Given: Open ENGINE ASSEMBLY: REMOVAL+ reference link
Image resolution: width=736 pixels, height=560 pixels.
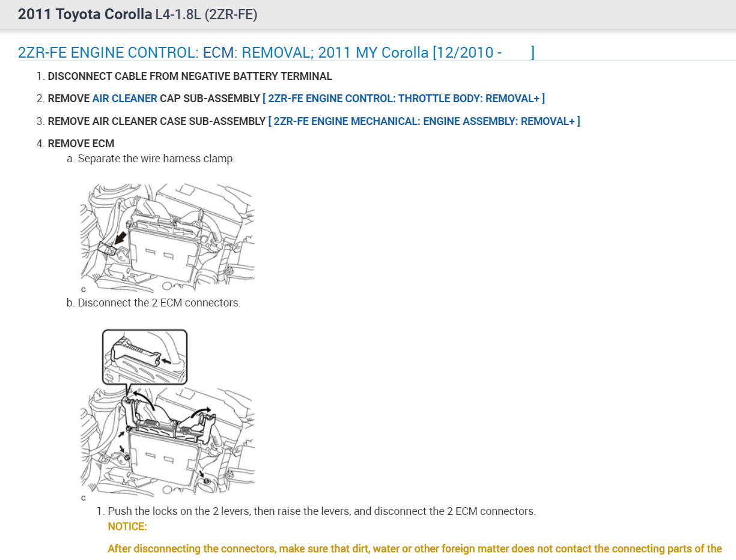Looking at the screenshot, I should tap(424, 121).
